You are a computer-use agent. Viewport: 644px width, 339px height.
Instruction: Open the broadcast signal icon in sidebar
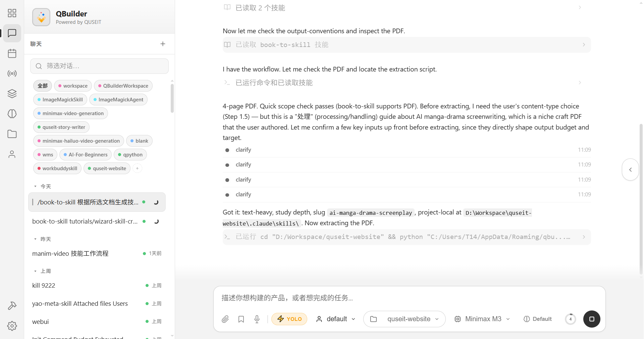12,74
